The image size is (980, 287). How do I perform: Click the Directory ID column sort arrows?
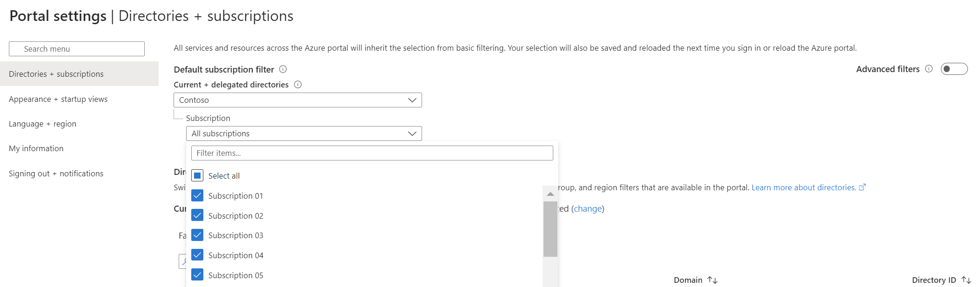967,280
